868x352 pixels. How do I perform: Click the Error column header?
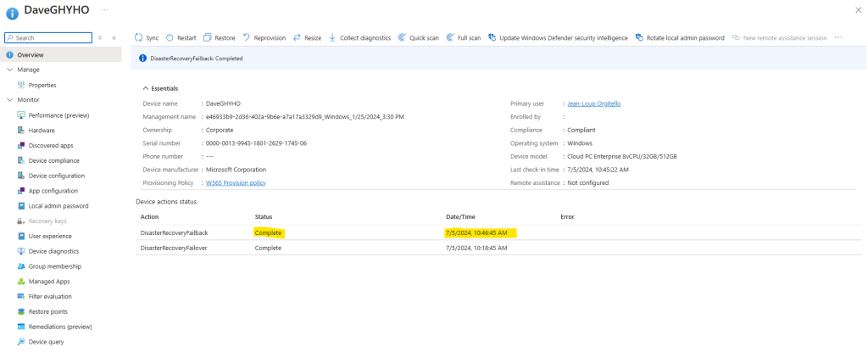(x=567, y=217)
